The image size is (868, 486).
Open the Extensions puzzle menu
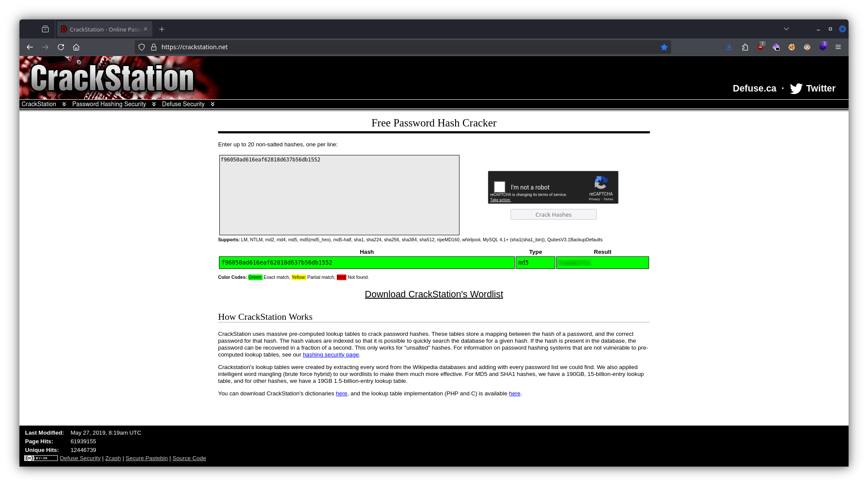pos(745,47)
